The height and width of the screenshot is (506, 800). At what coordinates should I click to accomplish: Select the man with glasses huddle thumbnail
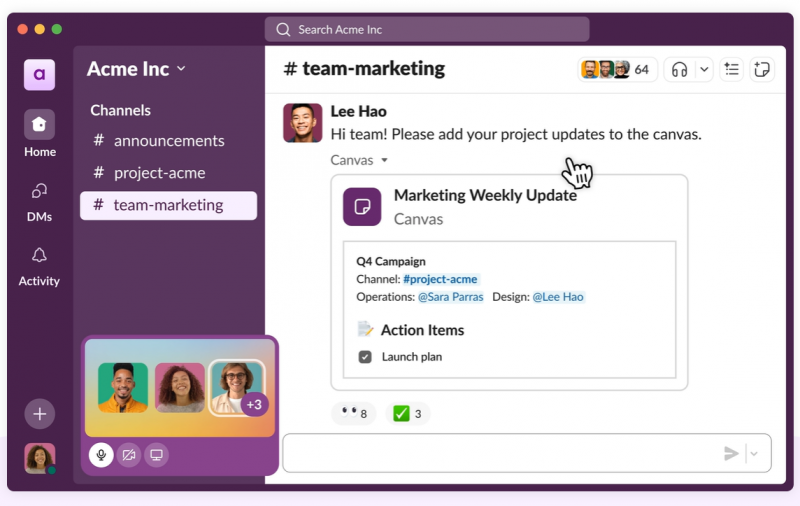236,387
